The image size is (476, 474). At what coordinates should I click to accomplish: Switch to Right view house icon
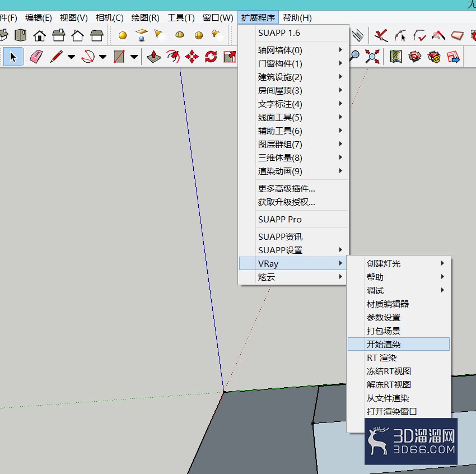click(x=59, y=35)
